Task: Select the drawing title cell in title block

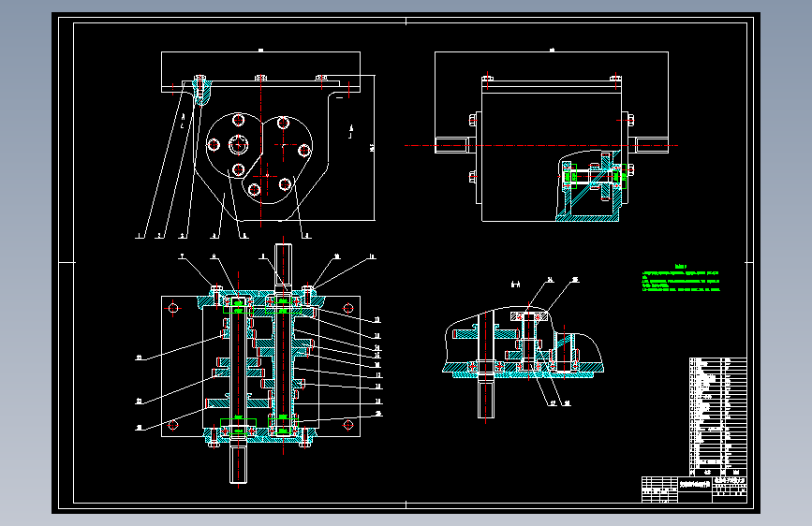Action: tap(695, 485)
